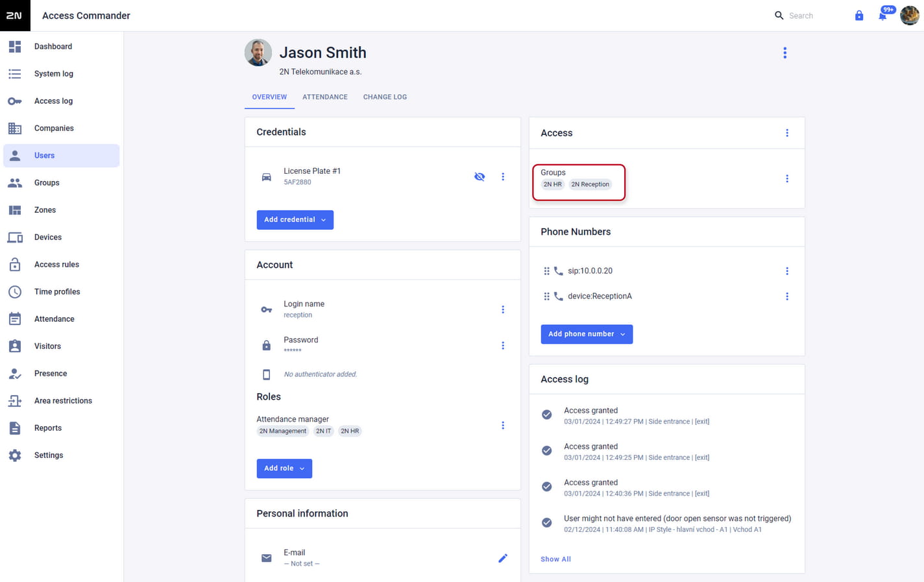924x582 pixels.
Task: Click the Attendance calendar icon
Action: pos(15,319)
